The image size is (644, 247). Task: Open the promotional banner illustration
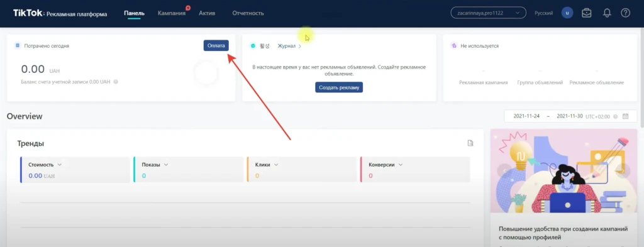pos(564,172)
